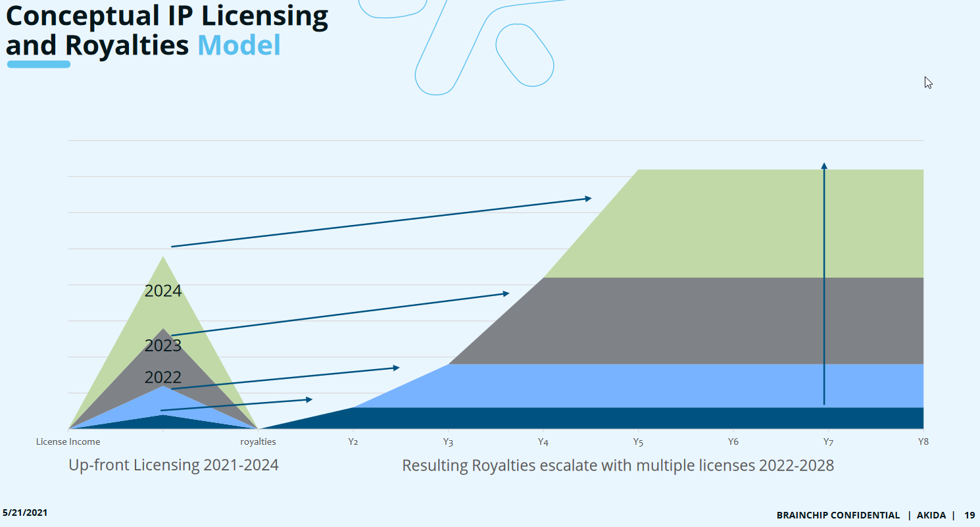
Task: Click the light blue royalties band
Action: (658, 386)
